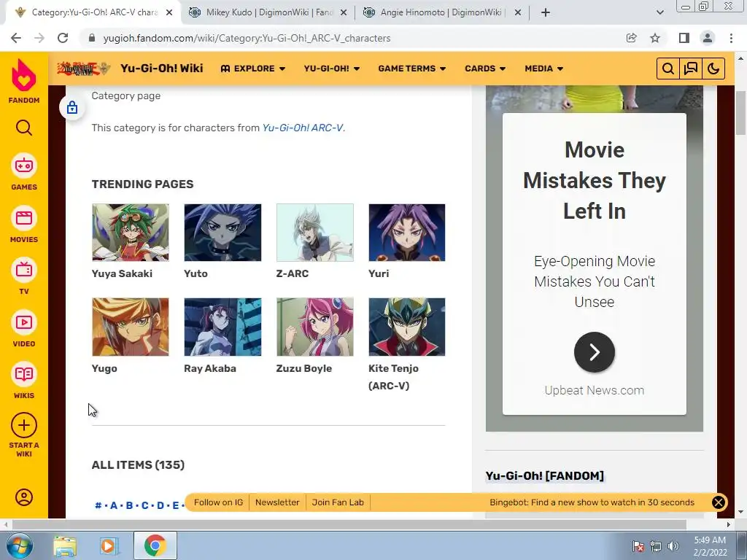The width and height of the screenshot is (747, 560).
Task: Jump to letter A in index
Action: pyautogui.click(x=113, y=506)
